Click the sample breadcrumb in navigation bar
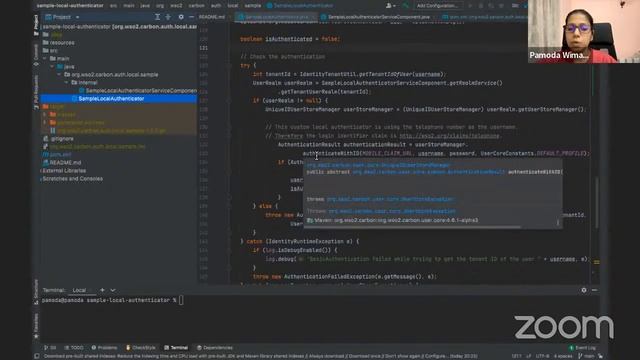 pos(253,6)
